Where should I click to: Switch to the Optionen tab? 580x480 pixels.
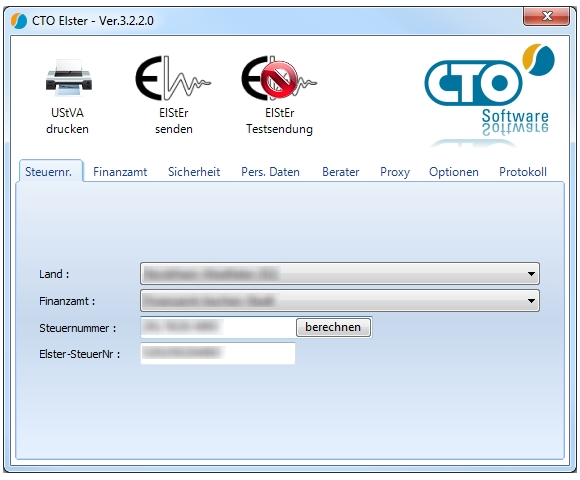pyautogui.click(x=453, y=172)
